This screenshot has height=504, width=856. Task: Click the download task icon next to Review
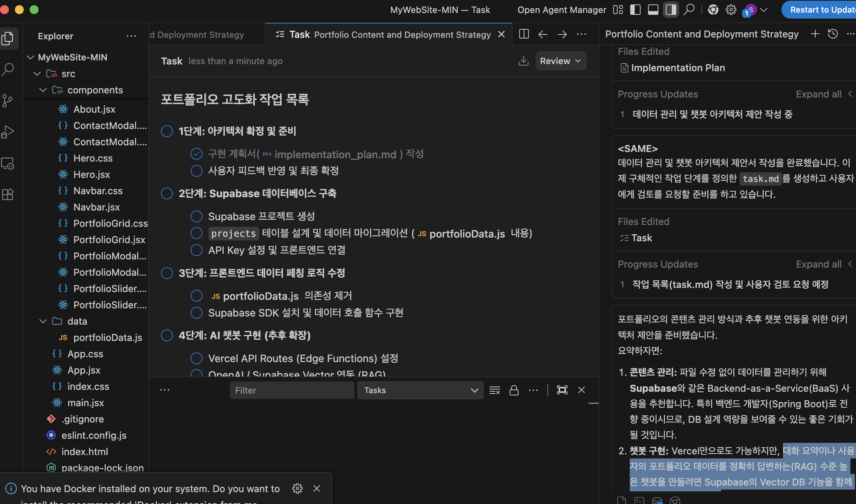click(523, 61)
